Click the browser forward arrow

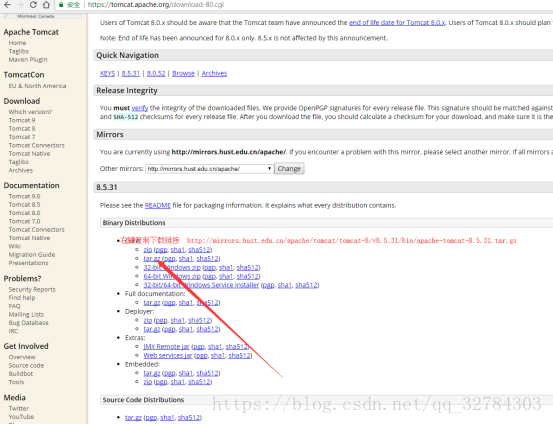[20, 5]
